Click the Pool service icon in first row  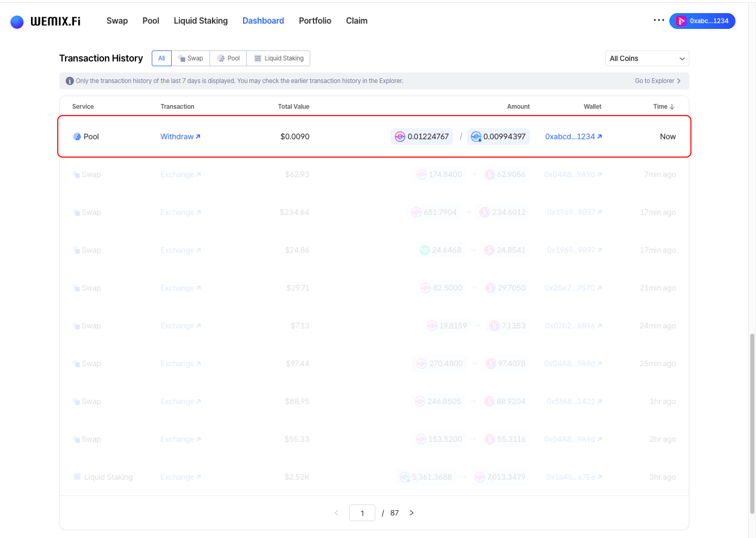pos(77,137)
